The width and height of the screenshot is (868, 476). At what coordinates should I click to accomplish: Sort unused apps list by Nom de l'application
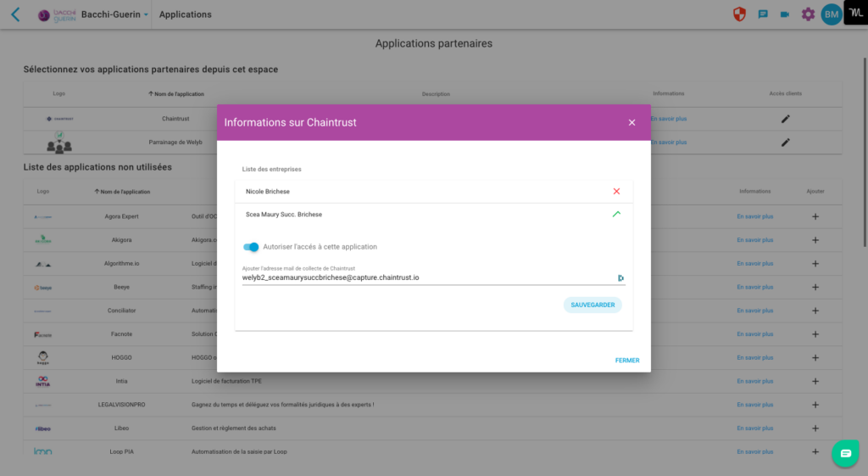point(122,192)
